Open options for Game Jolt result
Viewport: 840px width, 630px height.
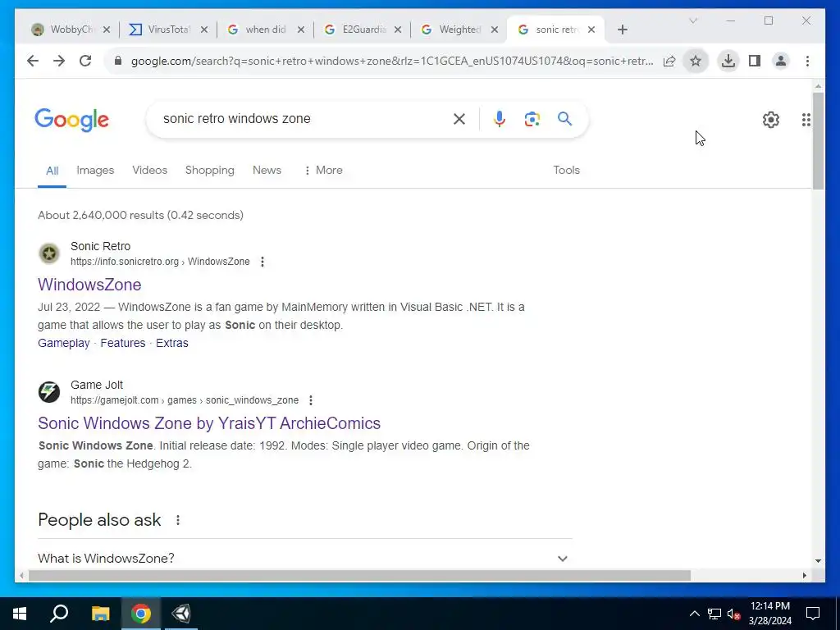click(311, 400)
